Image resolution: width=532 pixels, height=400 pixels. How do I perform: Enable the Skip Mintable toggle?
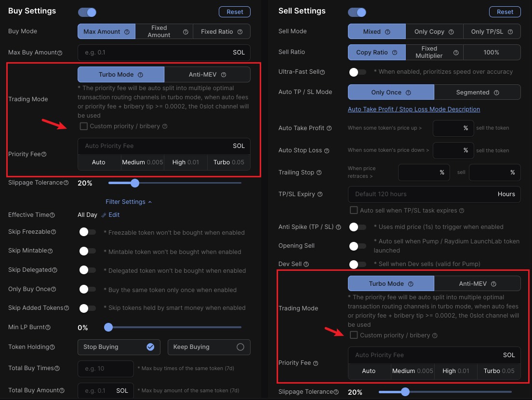point(87,252)
